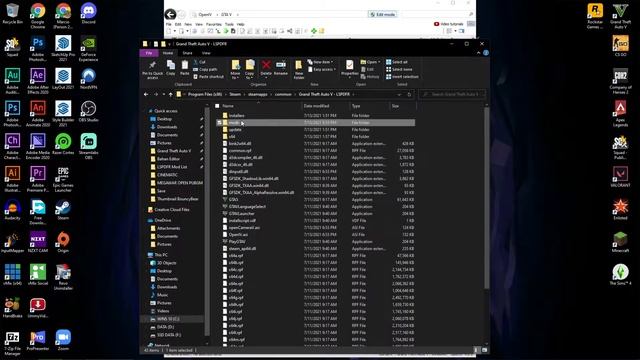The image size is (640, 360).
Task: Open Steam desktop shortcut
Action: (63, 210)
